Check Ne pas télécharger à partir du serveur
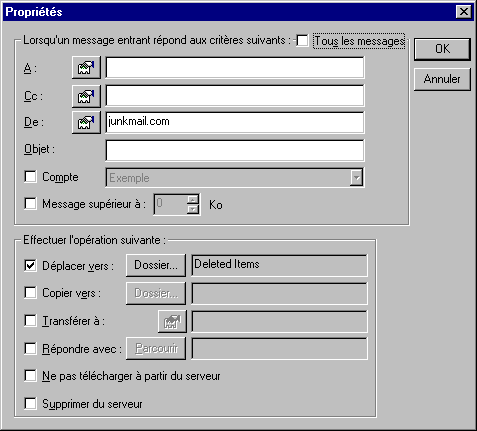 [x=30, y=376]
